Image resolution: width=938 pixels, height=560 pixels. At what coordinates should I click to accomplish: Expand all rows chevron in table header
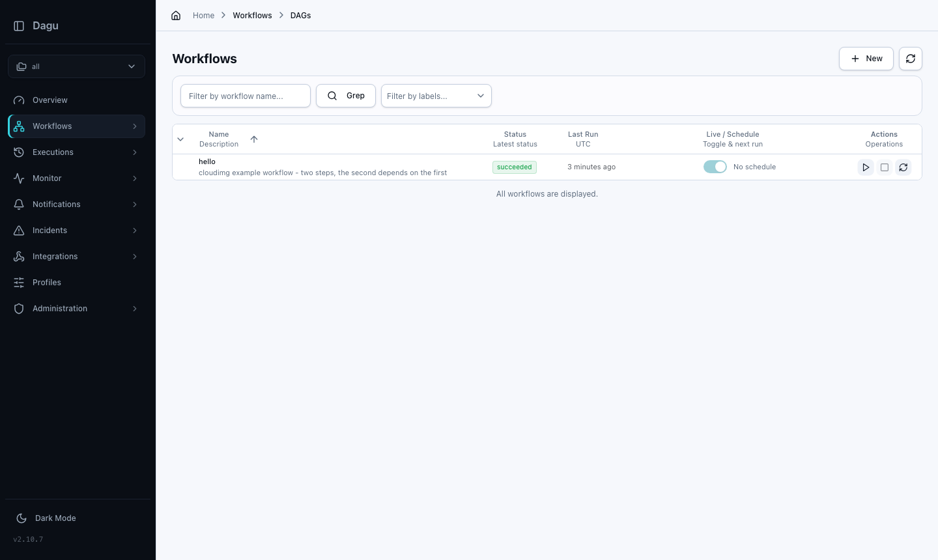click(180, 139)
